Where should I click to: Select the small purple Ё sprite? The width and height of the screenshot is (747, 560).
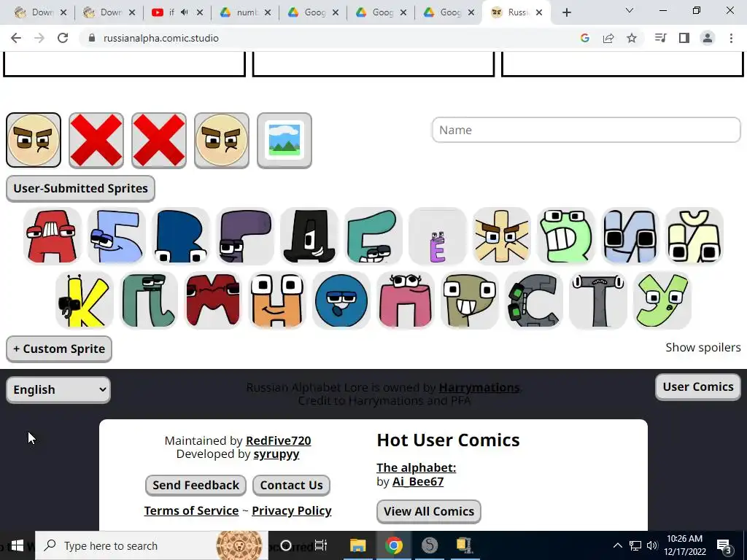pyautogui.click(x=438, y=236)
